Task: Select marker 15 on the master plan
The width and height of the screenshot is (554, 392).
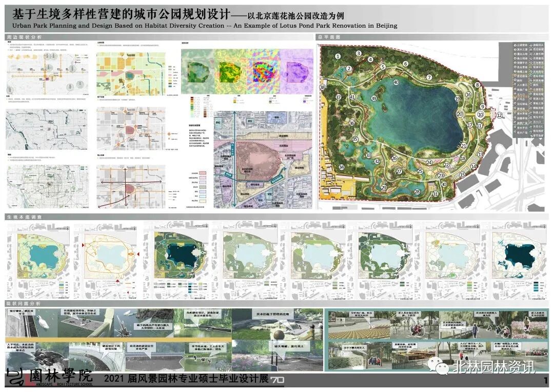Action: click(463, 175)
